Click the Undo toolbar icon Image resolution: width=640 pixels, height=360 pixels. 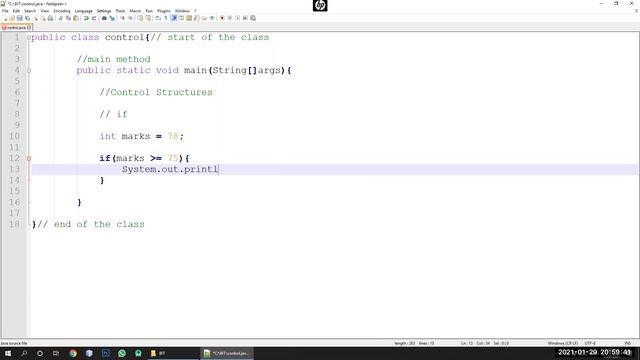pyautogui.click(x=86, y=18)
